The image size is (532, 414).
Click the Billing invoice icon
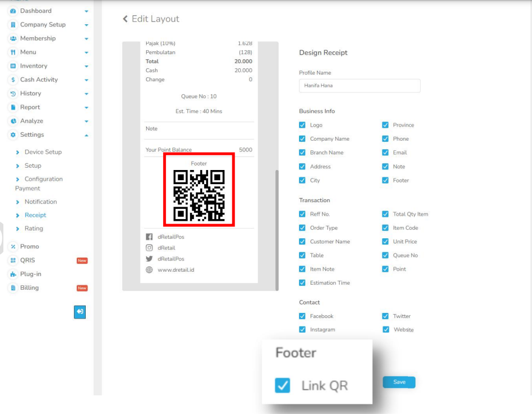point(13,287)
